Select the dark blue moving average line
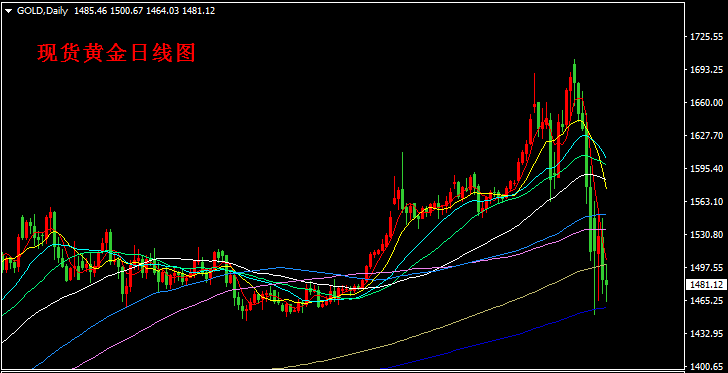 (x=511, y=335)
